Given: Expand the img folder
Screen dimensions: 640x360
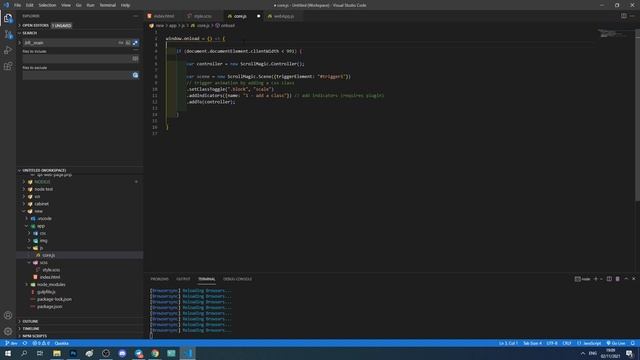Looking at the screenshot, I should (x=43, y=240).
